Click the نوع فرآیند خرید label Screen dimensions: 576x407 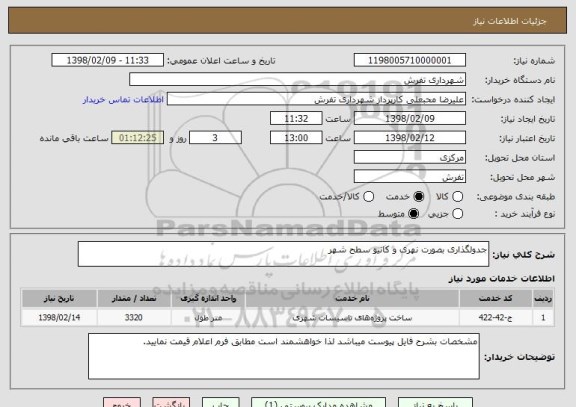(x=525, y=214)
